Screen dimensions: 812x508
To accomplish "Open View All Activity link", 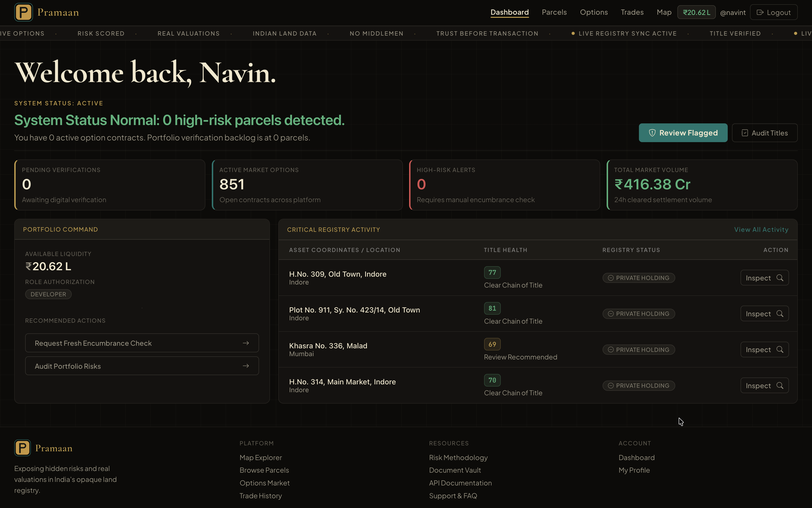I will [x=761, y=229].
